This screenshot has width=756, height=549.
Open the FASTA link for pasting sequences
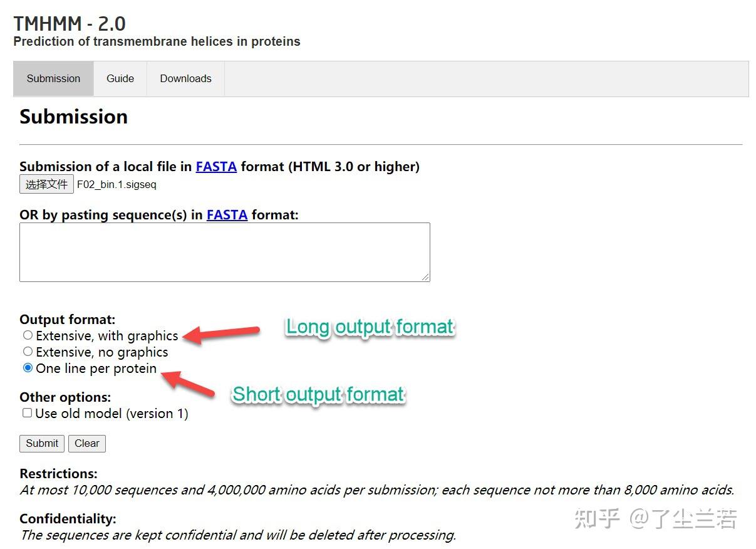click(227, 215)
